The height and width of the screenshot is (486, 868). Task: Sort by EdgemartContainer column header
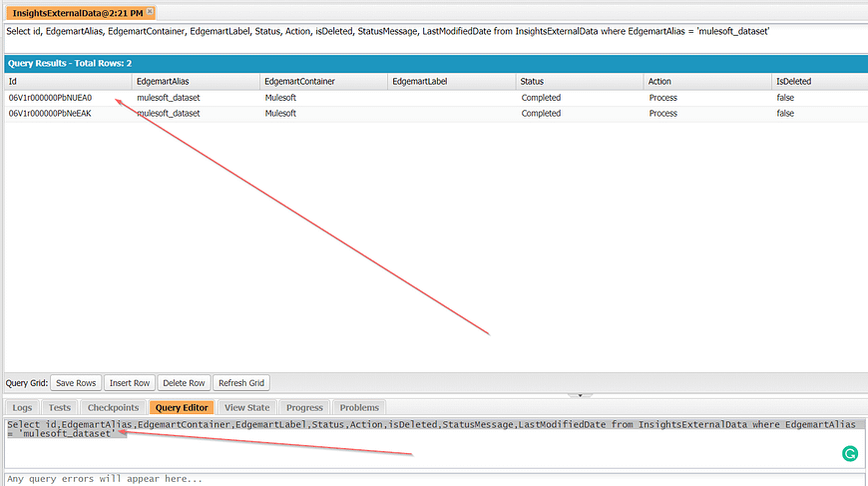324,82
